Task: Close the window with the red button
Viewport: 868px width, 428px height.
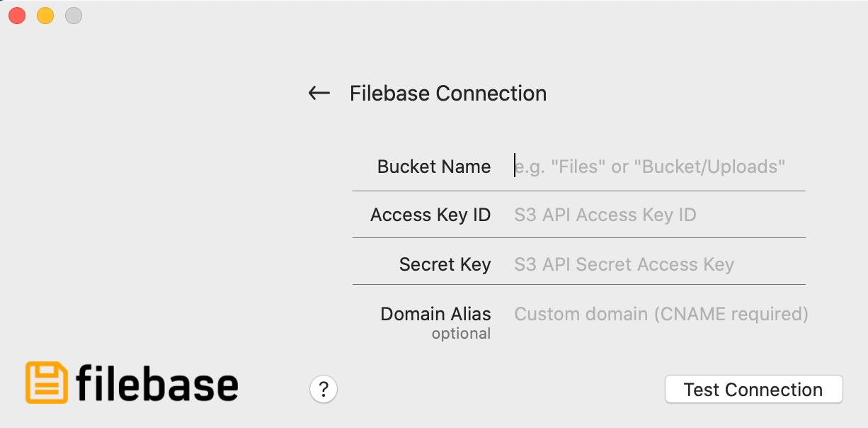Action: tap(17, 16)
